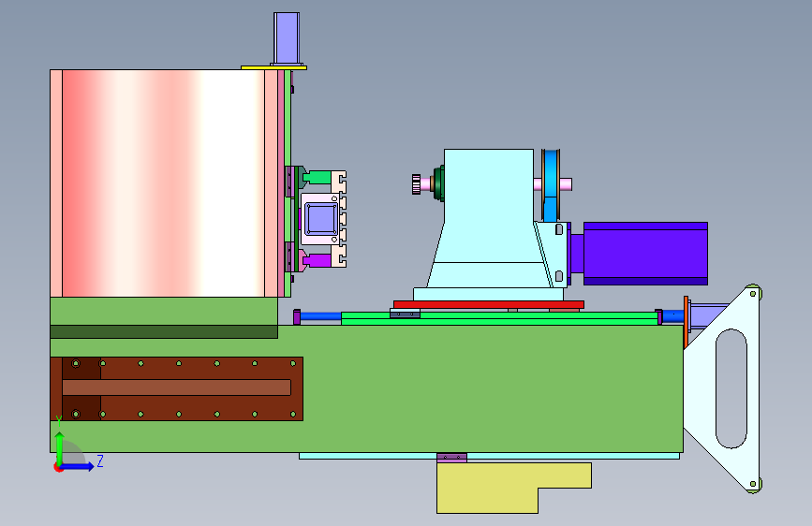Pick the lavender column on top
812x526 pixels.
287,38
